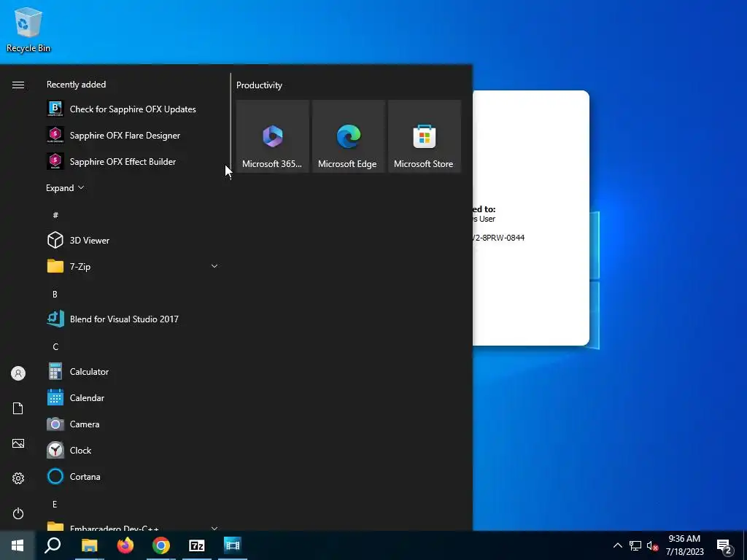This screenshot has height=560, width=747.
Task: Open the Calendar app
Action: pyautogui.click(x=133, y=397)
